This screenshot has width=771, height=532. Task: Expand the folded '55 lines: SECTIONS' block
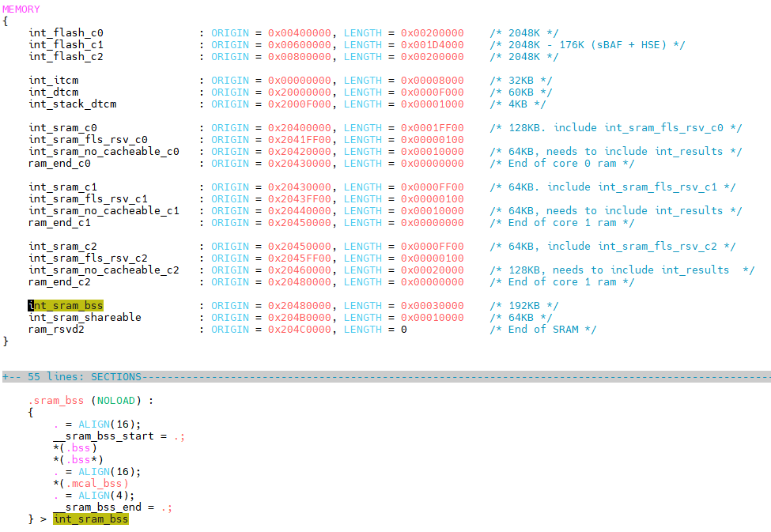(x=387, y=376)
